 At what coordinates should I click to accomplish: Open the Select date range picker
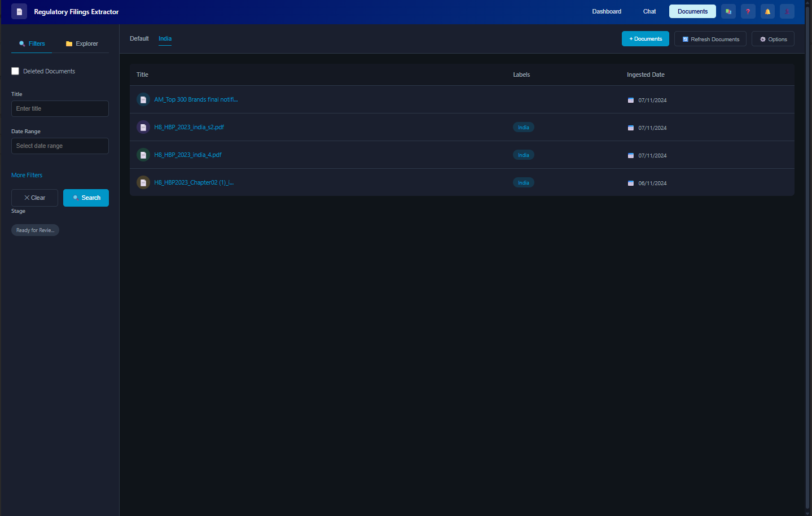pos(60,146)
